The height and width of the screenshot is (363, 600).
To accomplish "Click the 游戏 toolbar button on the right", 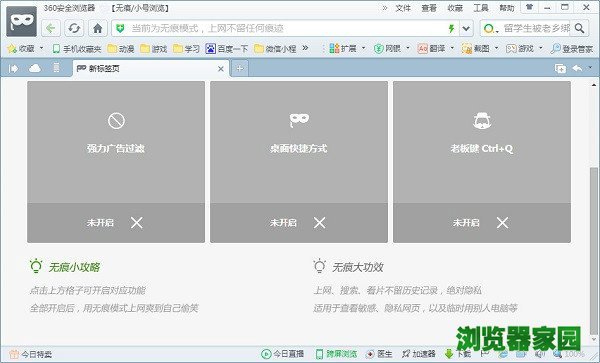I will 520,49.
